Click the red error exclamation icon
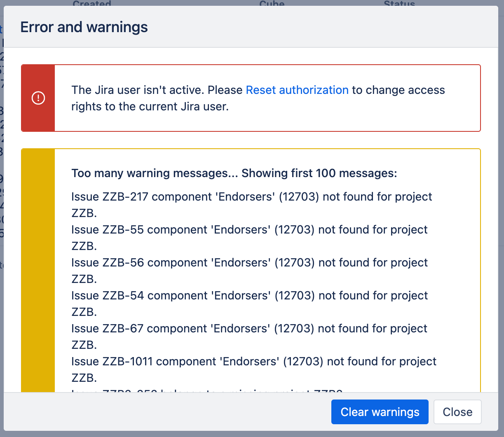The height and width of the screenshot is (437, 504). pos(38,98)
